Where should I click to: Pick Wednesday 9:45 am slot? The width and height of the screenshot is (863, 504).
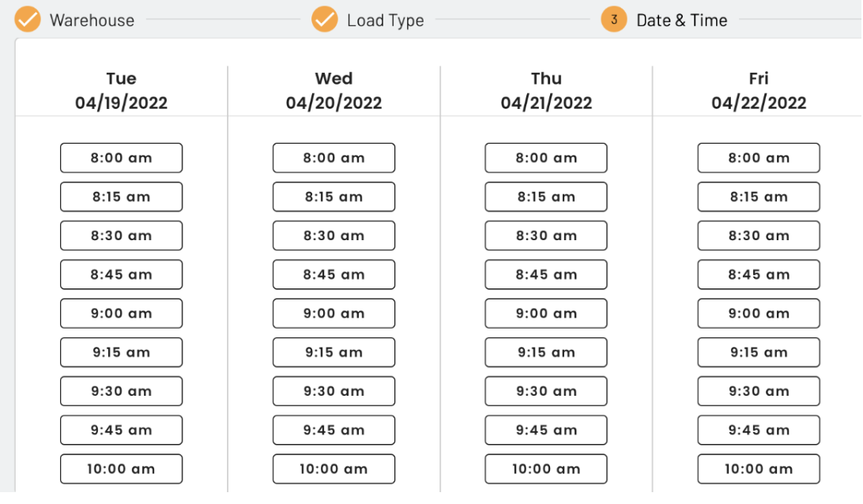(334, 431)
